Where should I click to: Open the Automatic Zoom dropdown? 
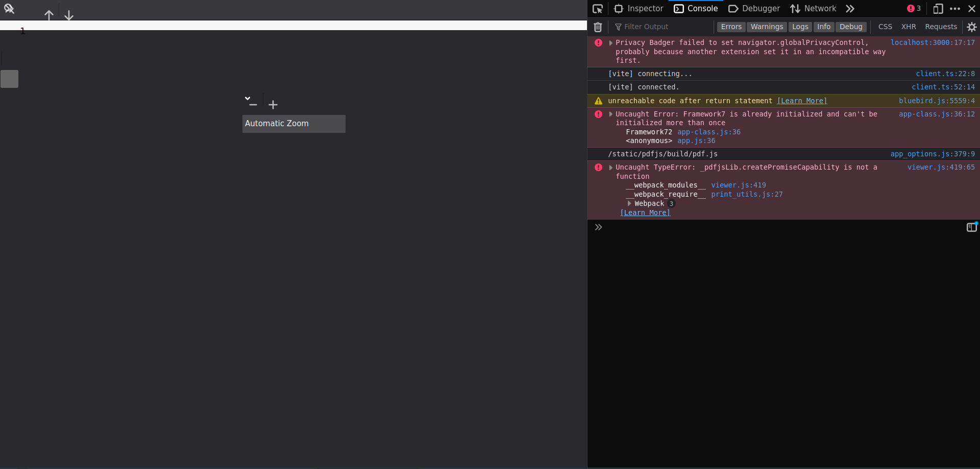pyautogui.click(x=293, y=123)
